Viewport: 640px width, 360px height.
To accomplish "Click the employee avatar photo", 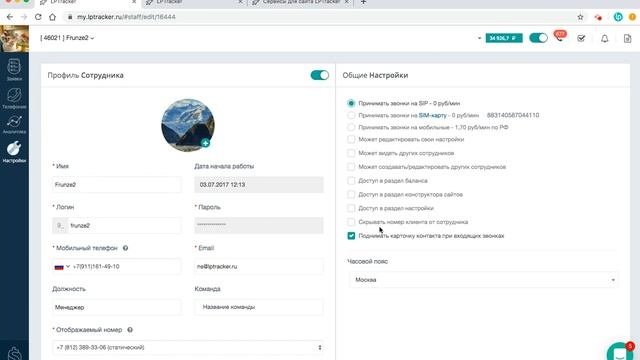I will point(188,125).
